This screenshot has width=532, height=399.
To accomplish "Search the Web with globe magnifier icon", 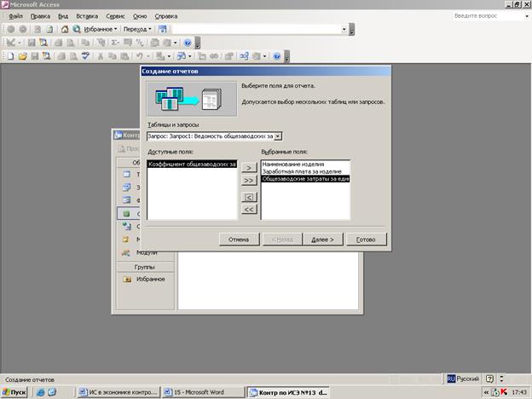I will [x=77, y=29].
